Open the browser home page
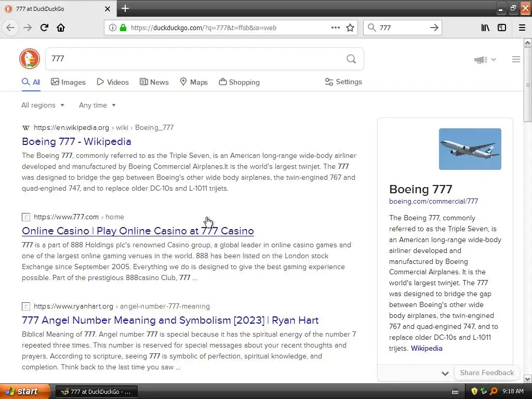The height and width of the screenshot is (399, 532). tap(61, 28)
